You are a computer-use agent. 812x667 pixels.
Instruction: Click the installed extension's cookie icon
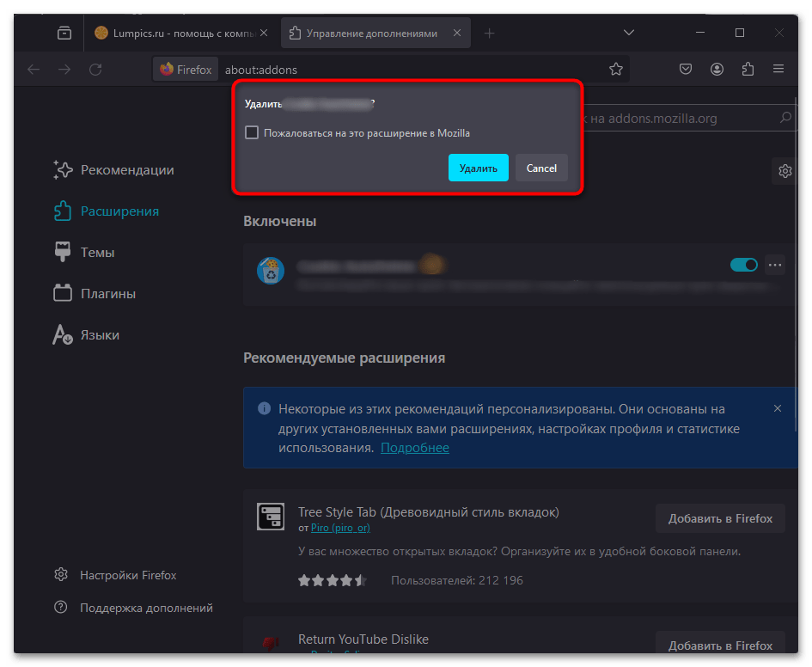[x=271, y=270]
